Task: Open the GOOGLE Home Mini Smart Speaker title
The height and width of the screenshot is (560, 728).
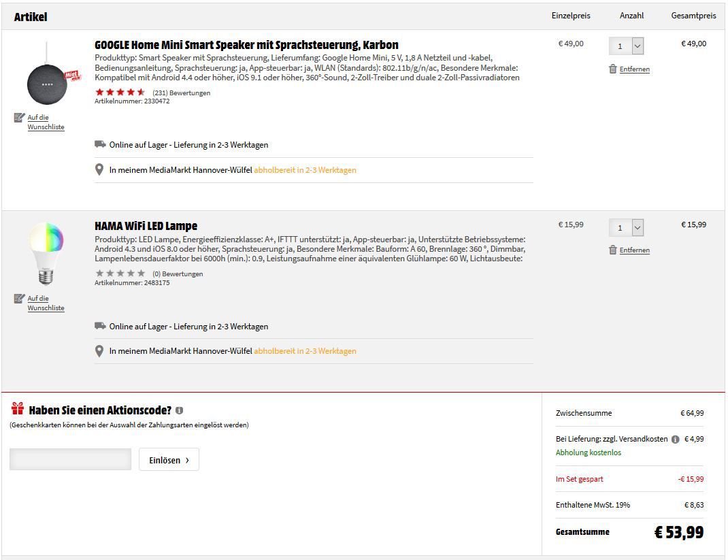Action: tap(246, 45)
